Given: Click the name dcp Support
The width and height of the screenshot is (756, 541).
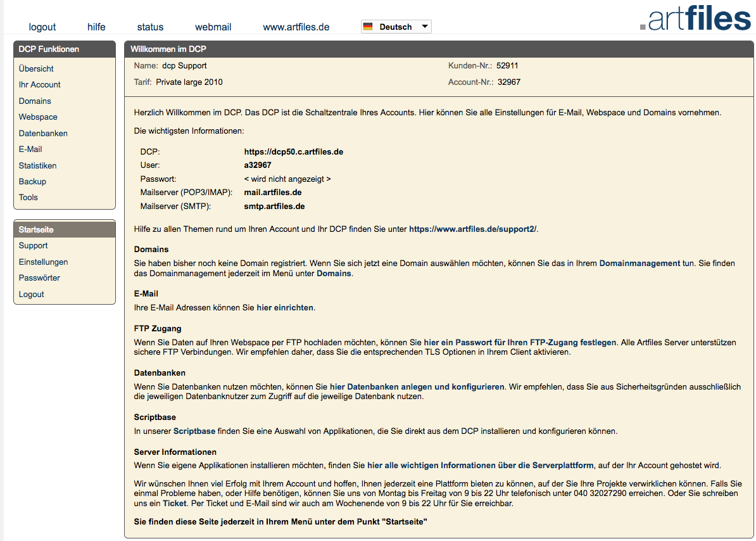Looking at the screenshot, I should [184, 66].
